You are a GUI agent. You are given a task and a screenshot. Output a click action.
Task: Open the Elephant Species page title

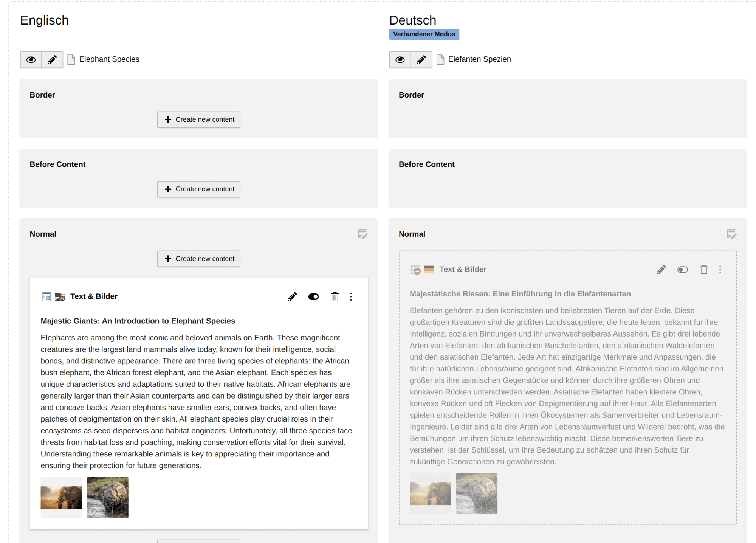tap(109, 59)
